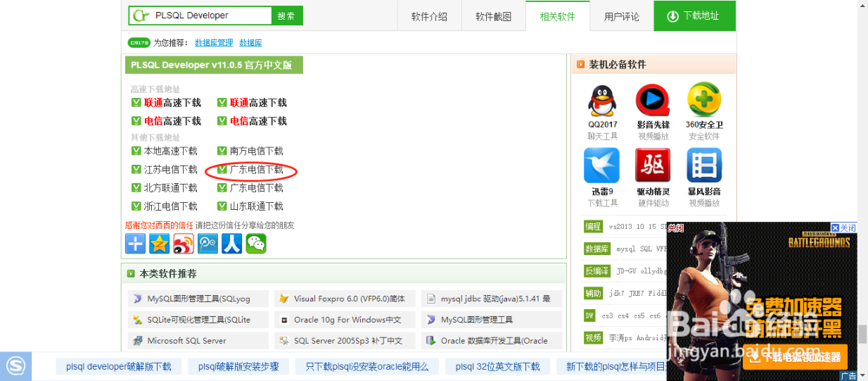Open the 软件介绍 tab
This screenshot has width=868, height=381.
tap(429, 16)
